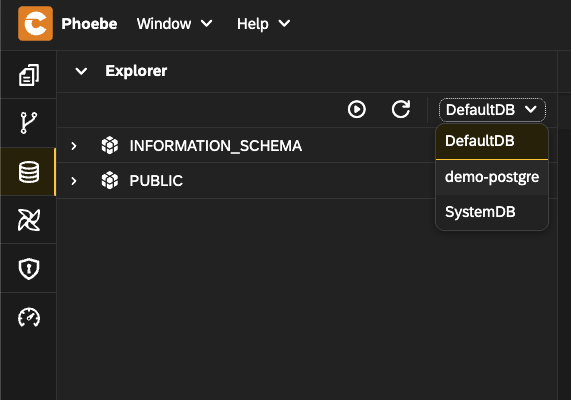Select SystemDB in the dropdown list
The image size is (571, 400).
(x=492, y=212)
